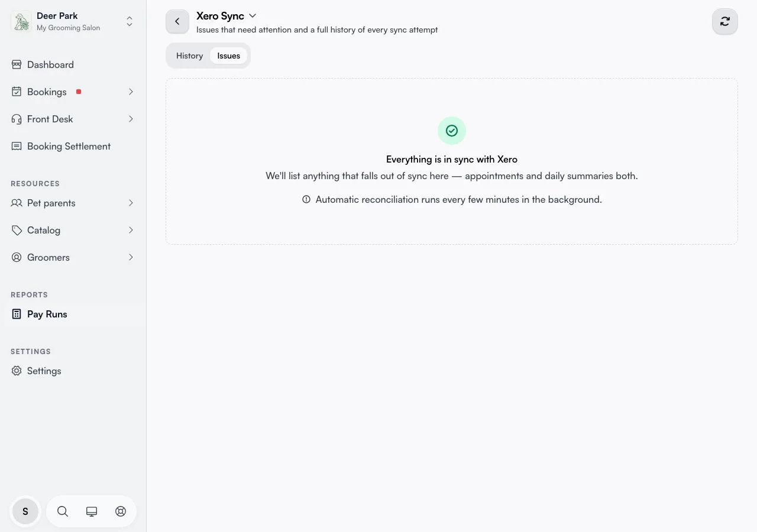Click the Pay Runs calculator icon
757x532 pixels.
(17, 314)
